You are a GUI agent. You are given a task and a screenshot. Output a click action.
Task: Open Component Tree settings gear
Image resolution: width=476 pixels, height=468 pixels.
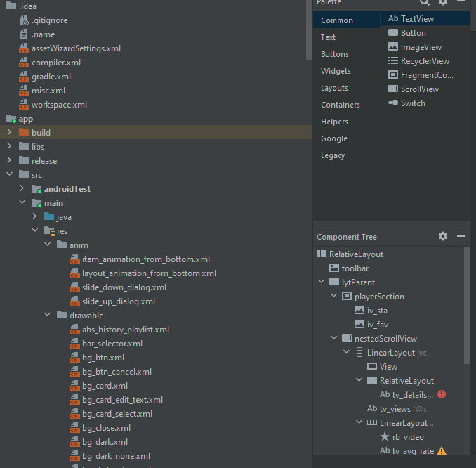443,236
